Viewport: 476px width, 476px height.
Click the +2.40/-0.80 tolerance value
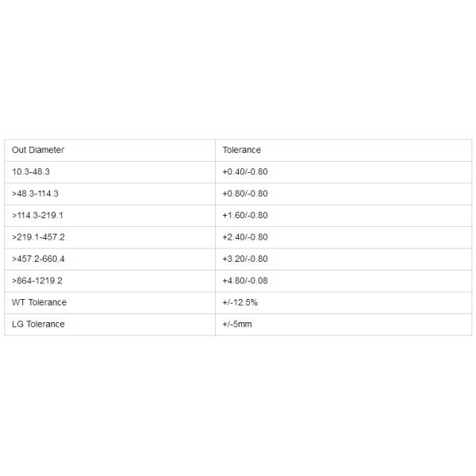pos(245,237)
